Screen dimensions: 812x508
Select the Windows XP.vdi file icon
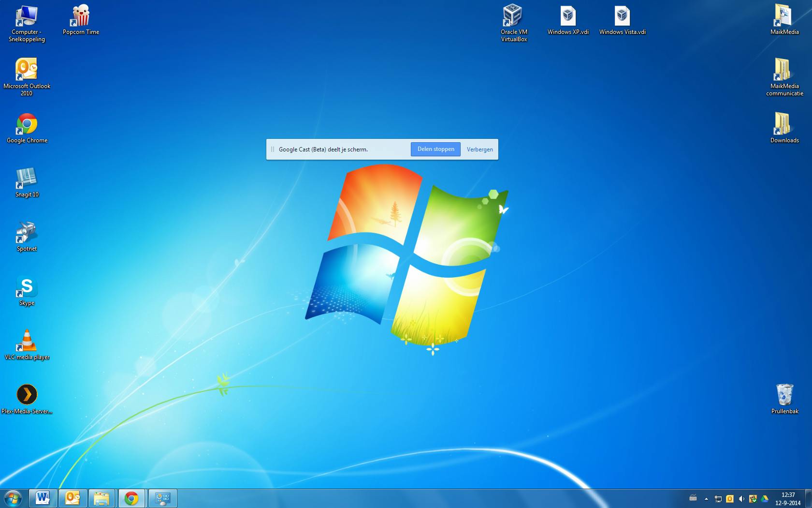click(x=568, y=20)
